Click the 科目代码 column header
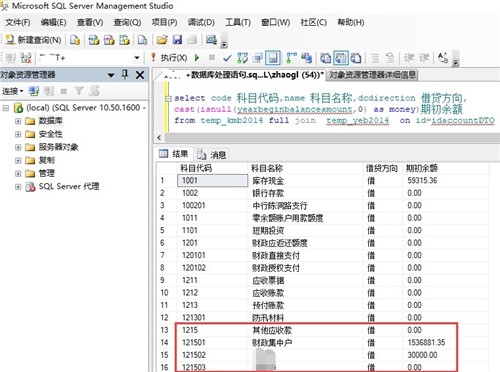 (x=212, y=168)
